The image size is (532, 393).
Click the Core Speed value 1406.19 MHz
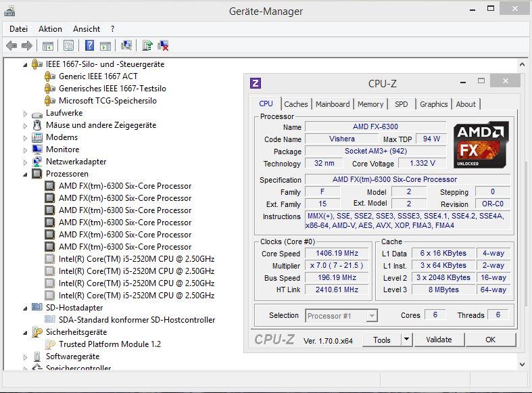point(337,253)
